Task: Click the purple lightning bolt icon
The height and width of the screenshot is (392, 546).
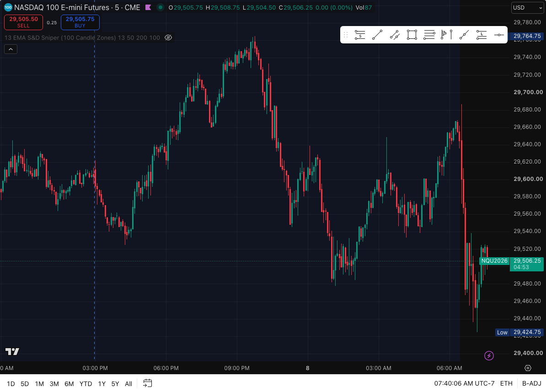Action: [x=489, y=355]
